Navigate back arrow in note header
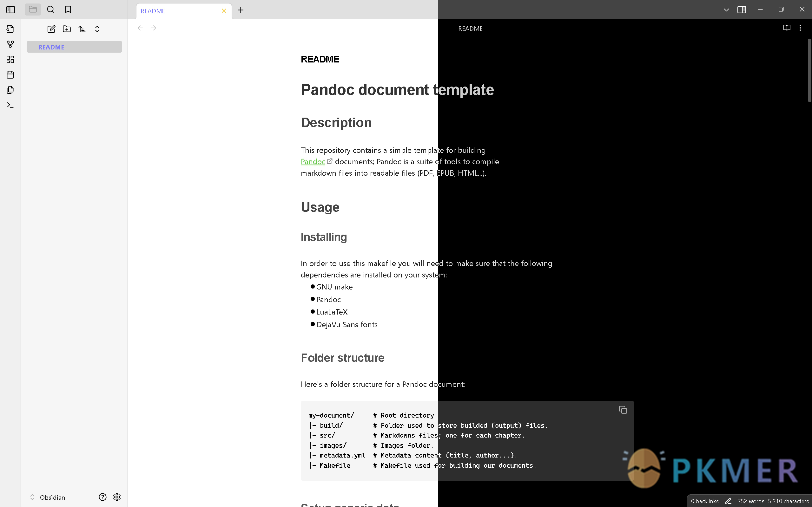 [x=140, y=28]
